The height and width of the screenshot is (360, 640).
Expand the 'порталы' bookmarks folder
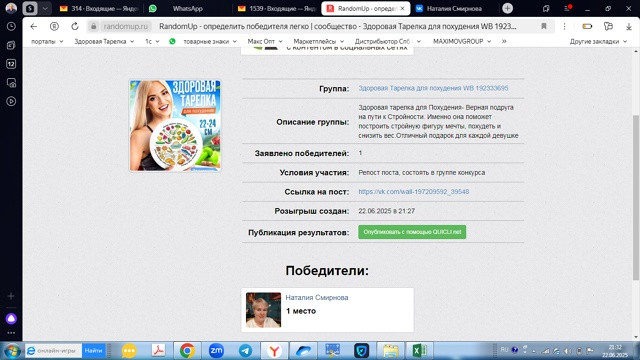pos(47,41)
